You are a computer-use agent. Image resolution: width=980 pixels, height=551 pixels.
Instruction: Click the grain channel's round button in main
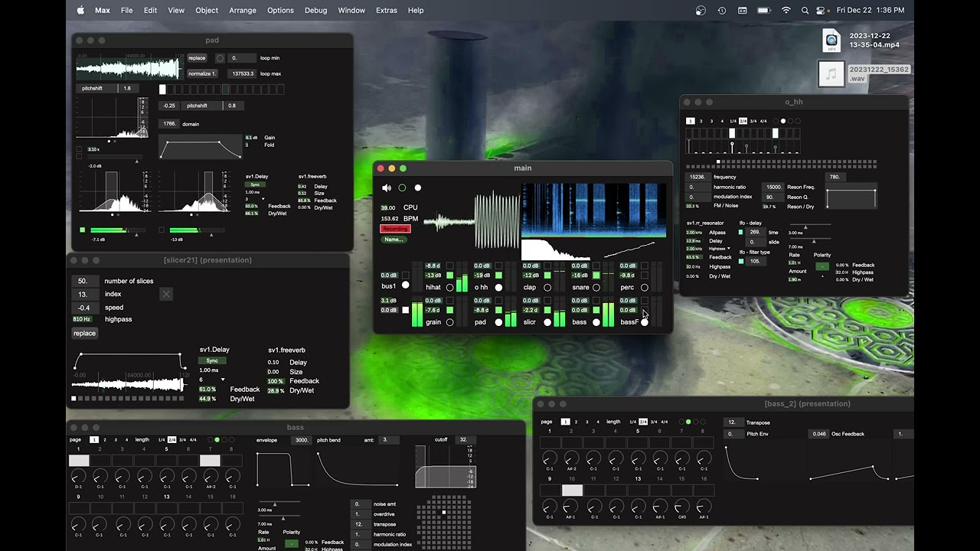coord(450,322)
